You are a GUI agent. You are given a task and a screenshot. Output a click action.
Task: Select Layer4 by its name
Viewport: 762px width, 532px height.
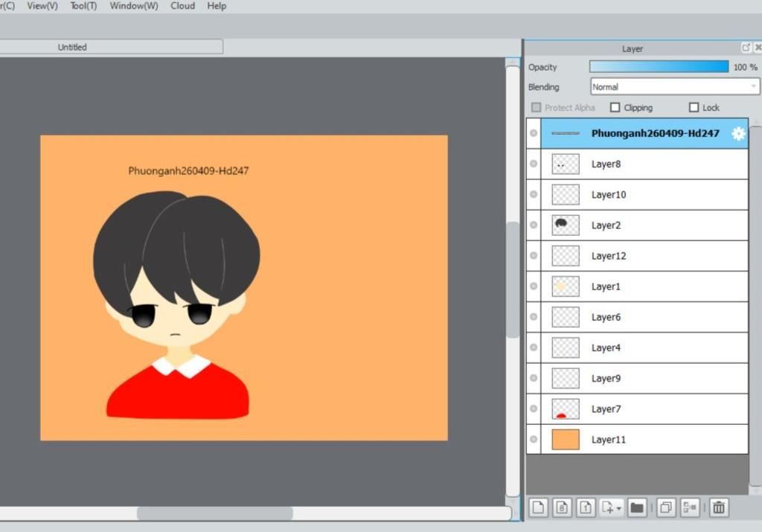point(606,348)
